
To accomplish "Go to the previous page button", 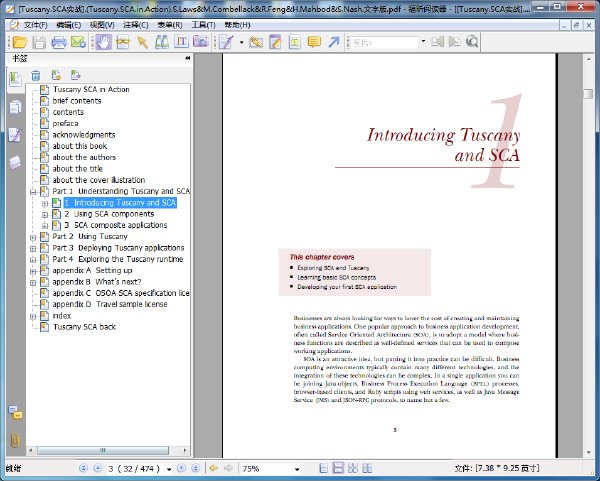I will click(98, 468).
